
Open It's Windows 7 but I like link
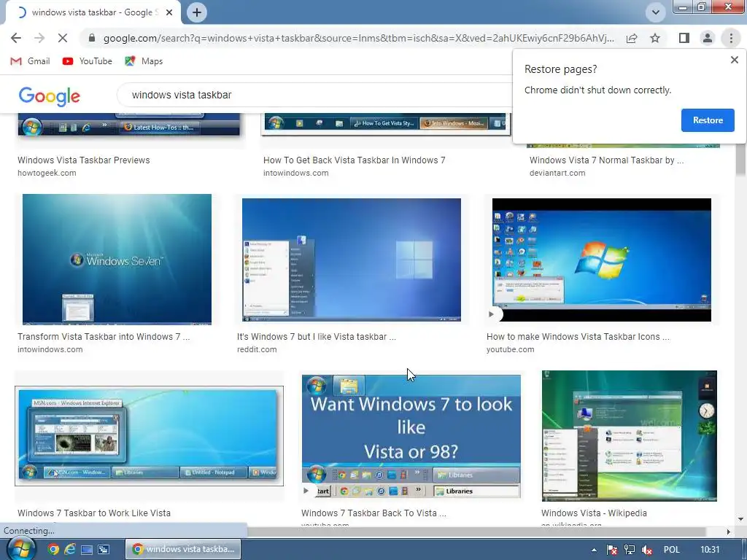click(317, 337)
